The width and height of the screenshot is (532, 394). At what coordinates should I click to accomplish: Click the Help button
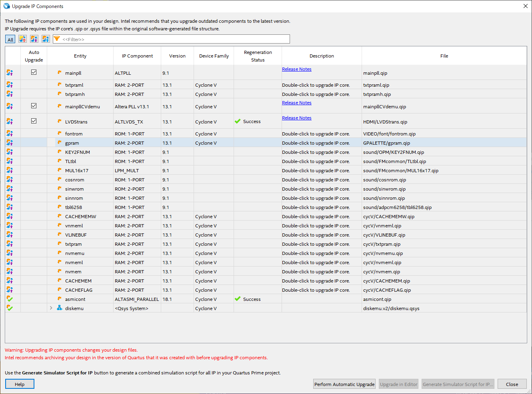click(20, 384)
